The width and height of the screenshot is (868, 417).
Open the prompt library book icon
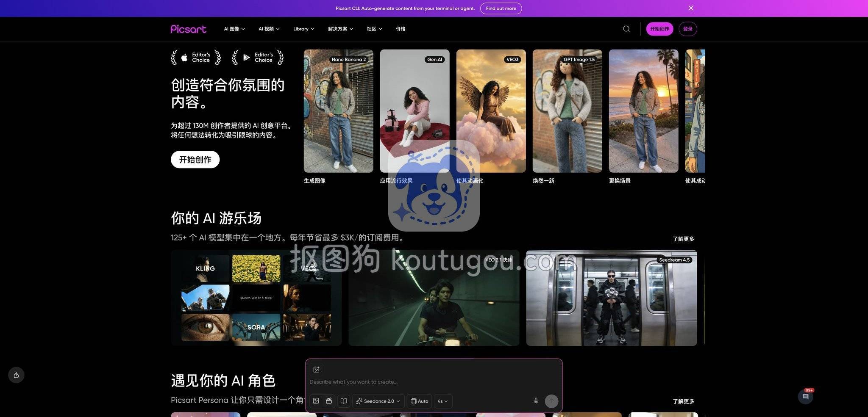(x=344, y=401)
